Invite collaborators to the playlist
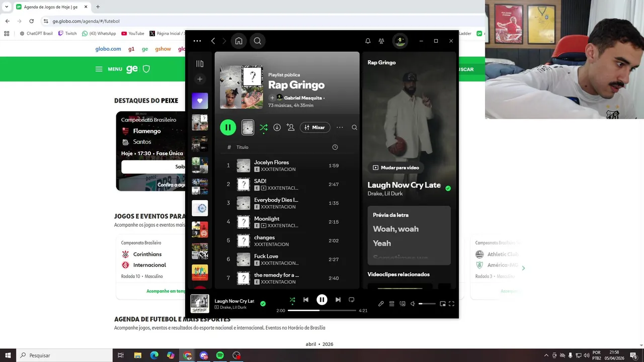 [291, 128]
